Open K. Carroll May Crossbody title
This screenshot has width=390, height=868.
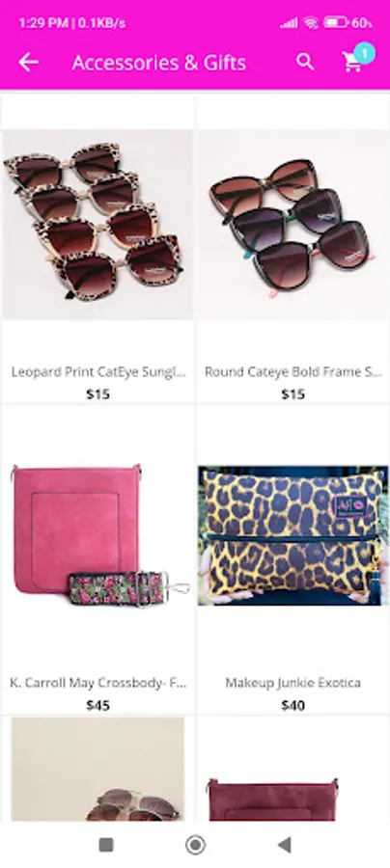pyautogui.click(x=98, y=683)
